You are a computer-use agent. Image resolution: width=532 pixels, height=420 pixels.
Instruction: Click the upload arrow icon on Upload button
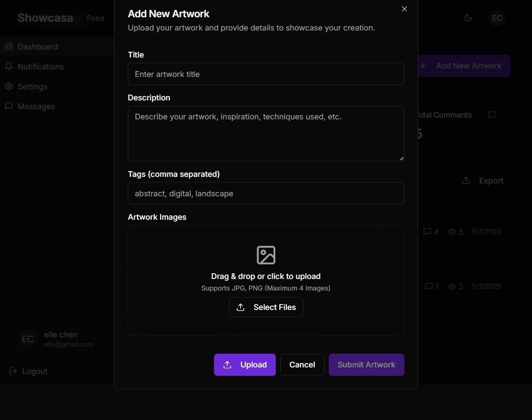227,365
